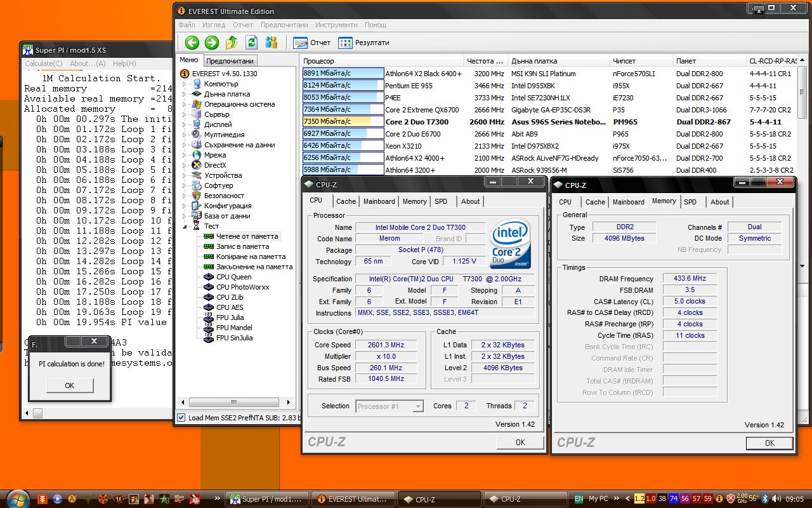Open Processor #1 selection dropdown in CPU-Z
The height and width of the screenshot is (508, 812).
[x=418, y=406]
